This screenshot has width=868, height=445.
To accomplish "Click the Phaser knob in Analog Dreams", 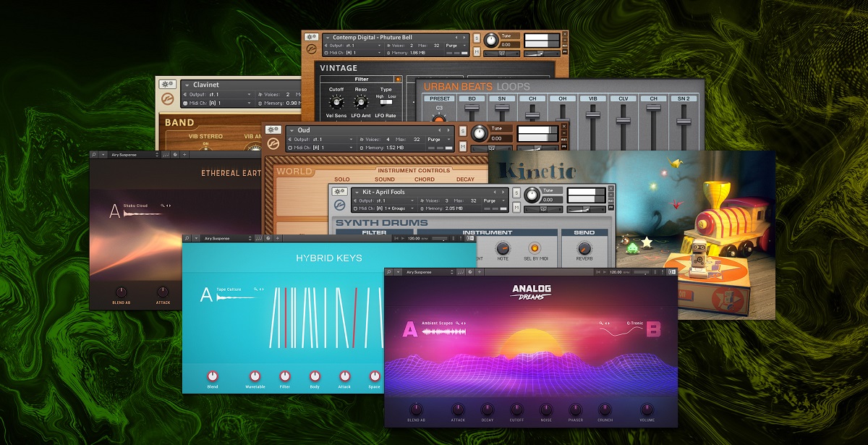I will (576, 409).
